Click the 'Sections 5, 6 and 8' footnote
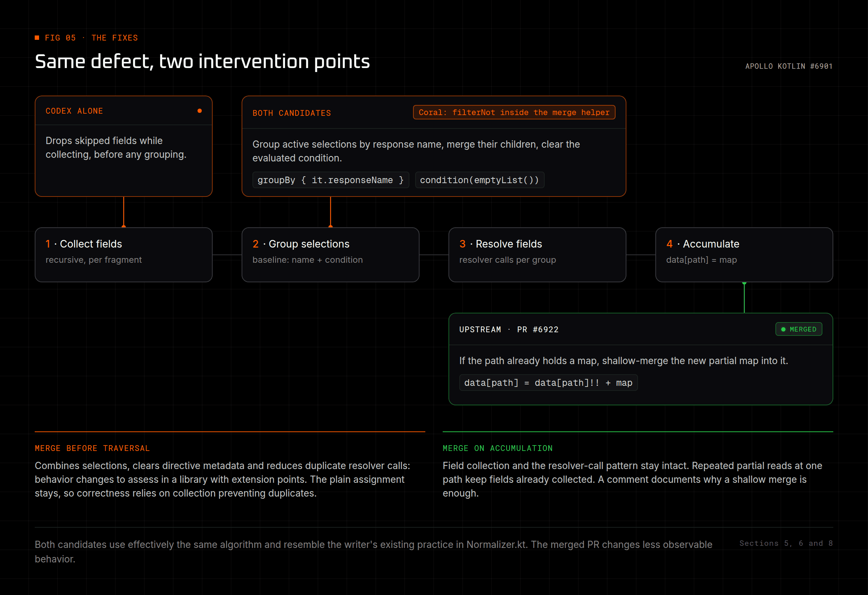Image resolution: width=868 pixels, height=595 pixels. (x=786, y=543)
